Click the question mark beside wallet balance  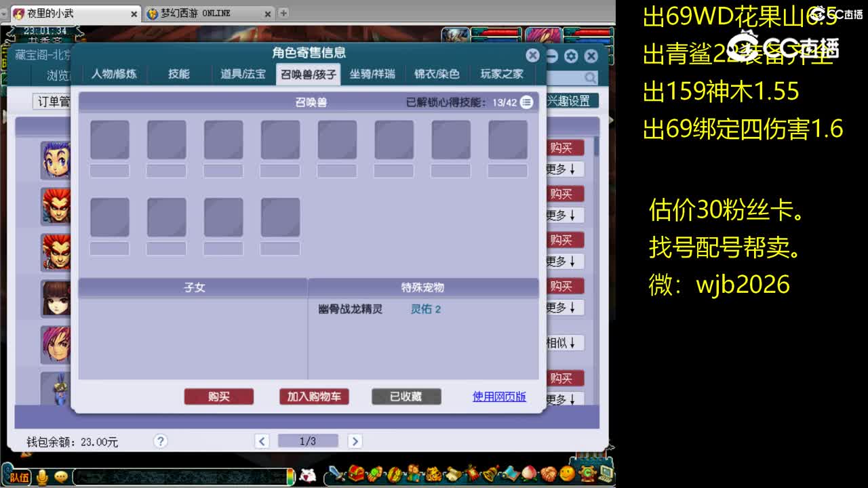click(x=161, y=441)
